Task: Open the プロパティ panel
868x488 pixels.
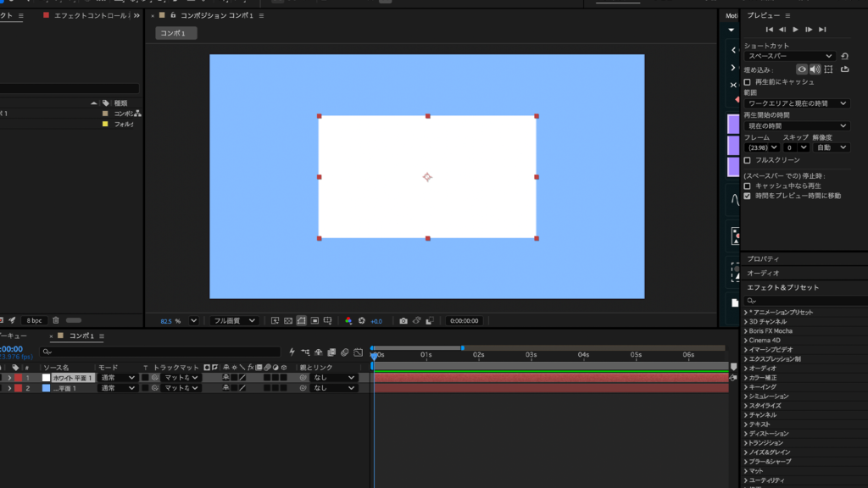Action: (x=763, y=259)
